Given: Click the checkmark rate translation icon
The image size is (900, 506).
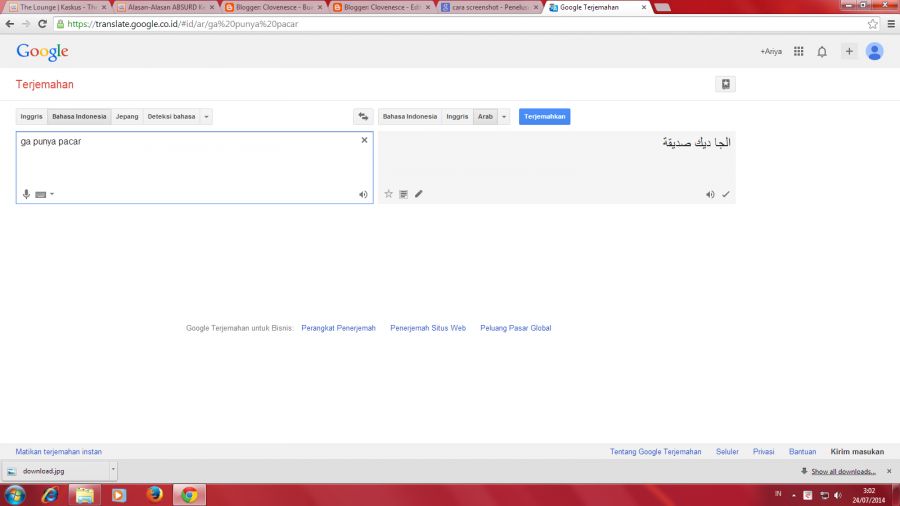Looking at the screenshot, I should (x=726, y=194).
